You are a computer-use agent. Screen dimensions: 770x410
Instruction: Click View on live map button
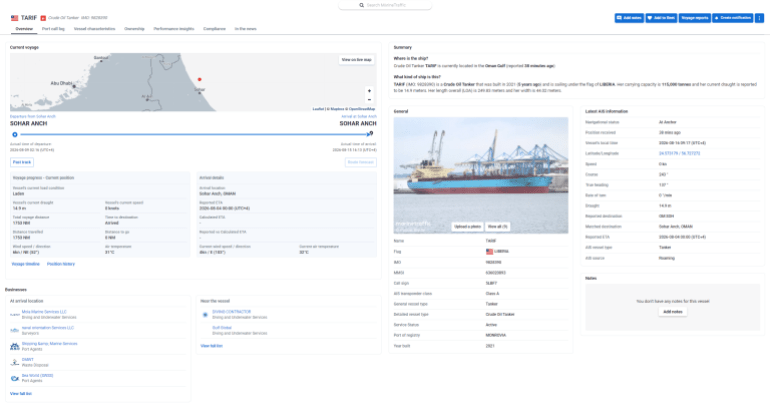[357, 60]
